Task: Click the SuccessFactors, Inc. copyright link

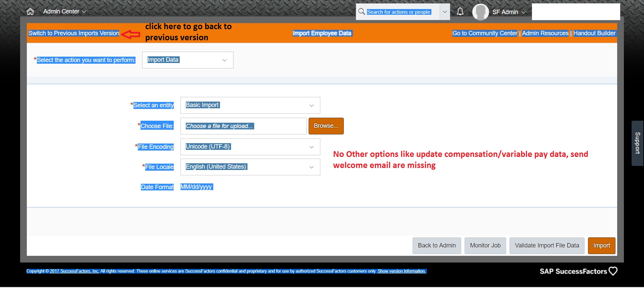Action: (x=74, y=271)
